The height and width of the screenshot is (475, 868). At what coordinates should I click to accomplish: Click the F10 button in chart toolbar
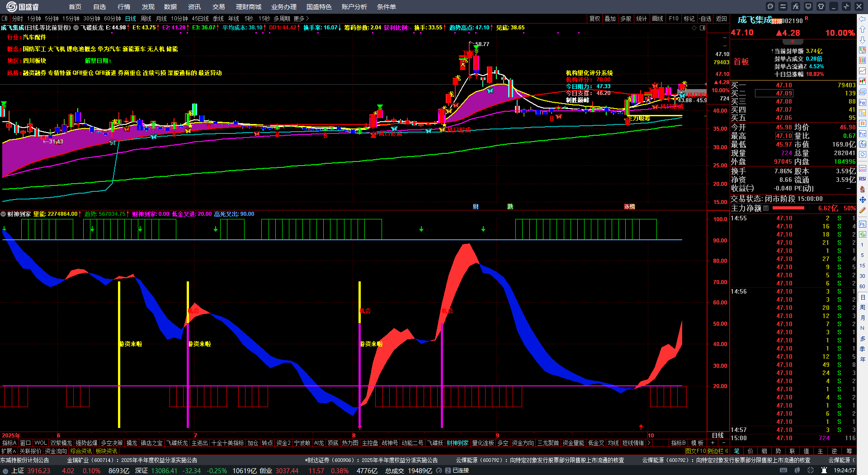(x=674, y=19)
